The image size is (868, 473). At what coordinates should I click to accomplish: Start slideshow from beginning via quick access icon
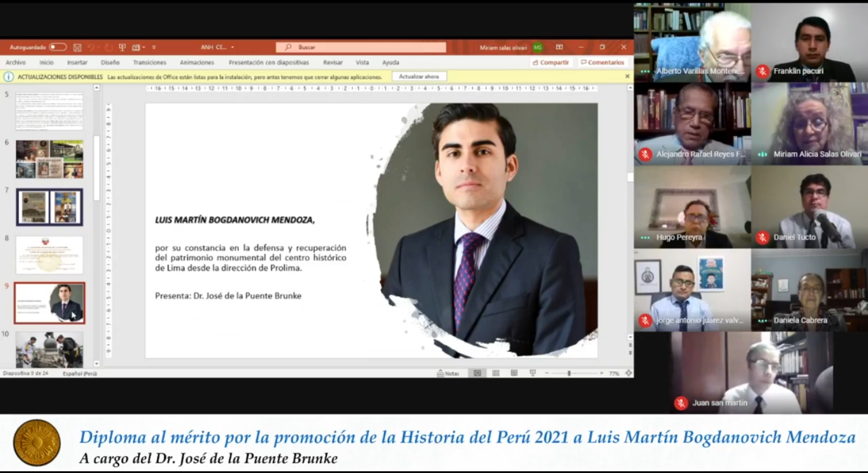tap(122, 47)
